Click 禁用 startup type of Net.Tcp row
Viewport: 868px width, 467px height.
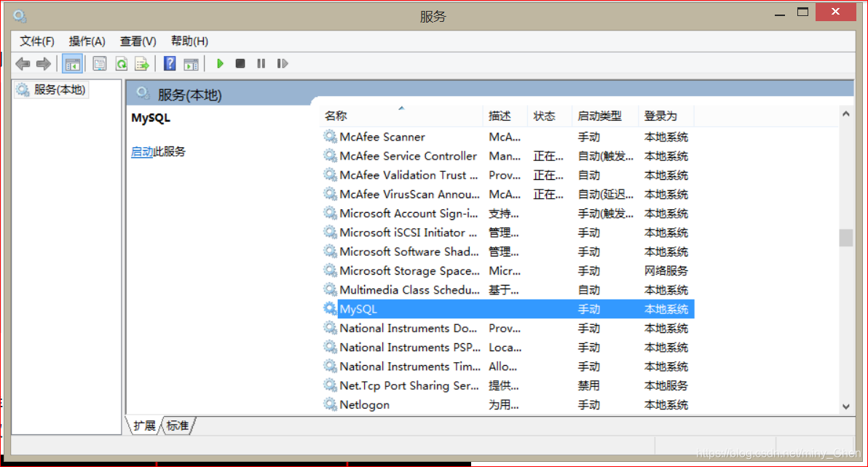pyautogui.click(x=588, y=385)
